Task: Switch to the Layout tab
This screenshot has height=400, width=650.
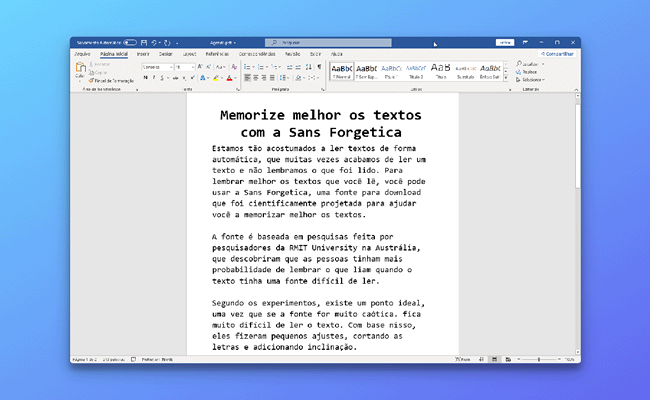Action: 189,54
